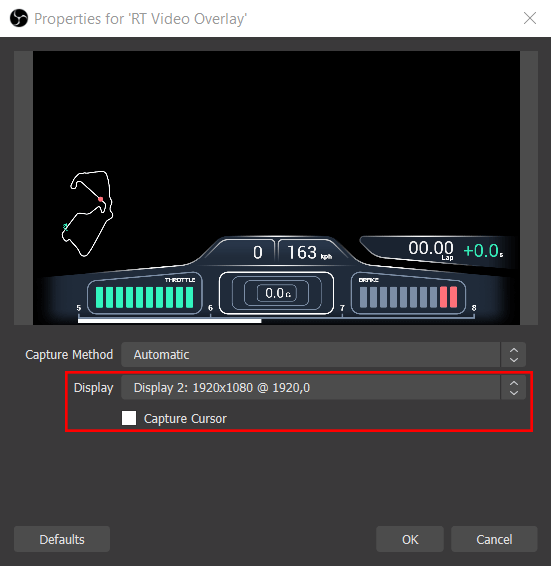This screenshot has height=566, width=551.
Task: Click the gear number 0 indicator
Action: pyautogui.click(x=257, y=252)
